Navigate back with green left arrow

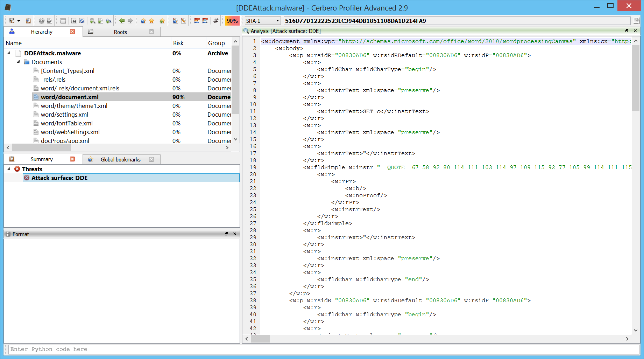122,21
